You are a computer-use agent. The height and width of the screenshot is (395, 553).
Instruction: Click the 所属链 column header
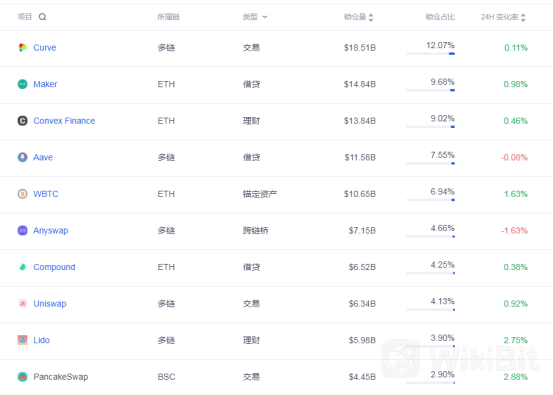pos(169,17)
